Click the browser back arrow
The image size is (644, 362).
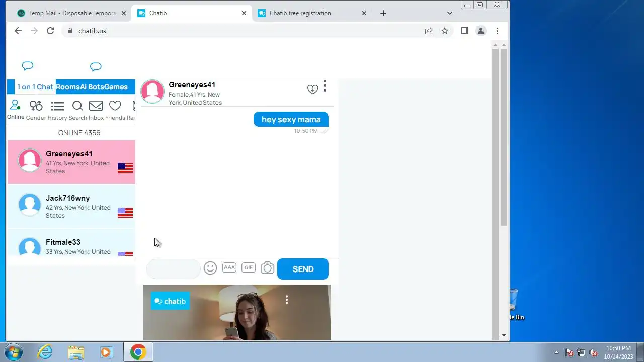click(x=18, y=31)
